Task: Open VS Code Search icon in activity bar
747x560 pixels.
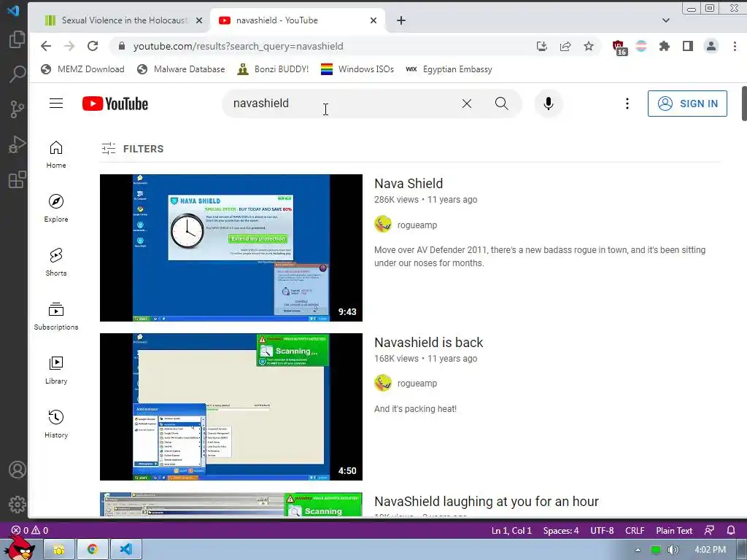Action: click(x=18, y=74)
